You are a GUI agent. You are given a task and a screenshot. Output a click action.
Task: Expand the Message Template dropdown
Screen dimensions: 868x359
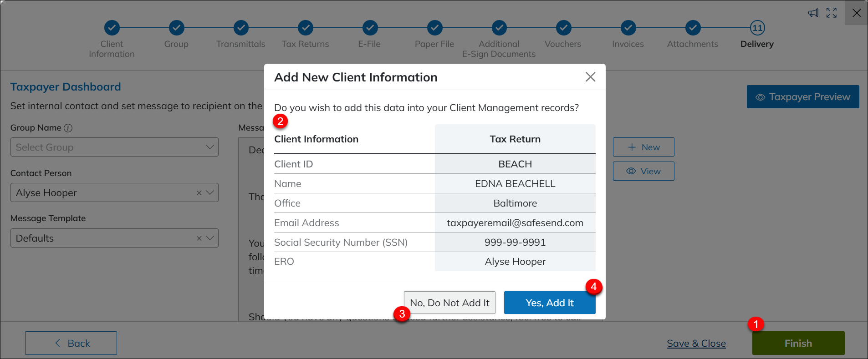coord(210,238)
